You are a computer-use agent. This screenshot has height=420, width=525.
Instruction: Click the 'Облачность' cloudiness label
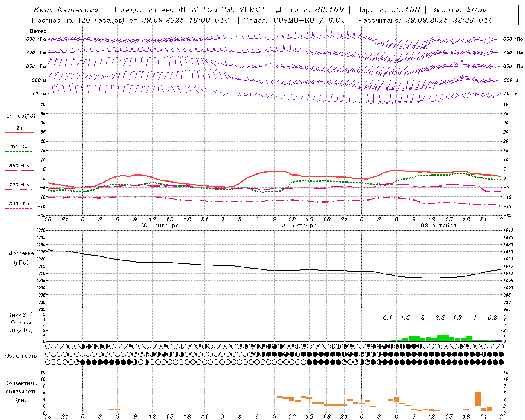[x=21, y=356]
